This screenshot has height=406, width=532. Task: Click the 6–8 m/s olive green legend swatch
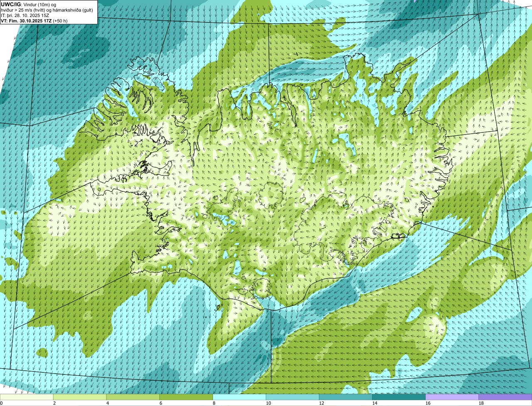point(186,397)
